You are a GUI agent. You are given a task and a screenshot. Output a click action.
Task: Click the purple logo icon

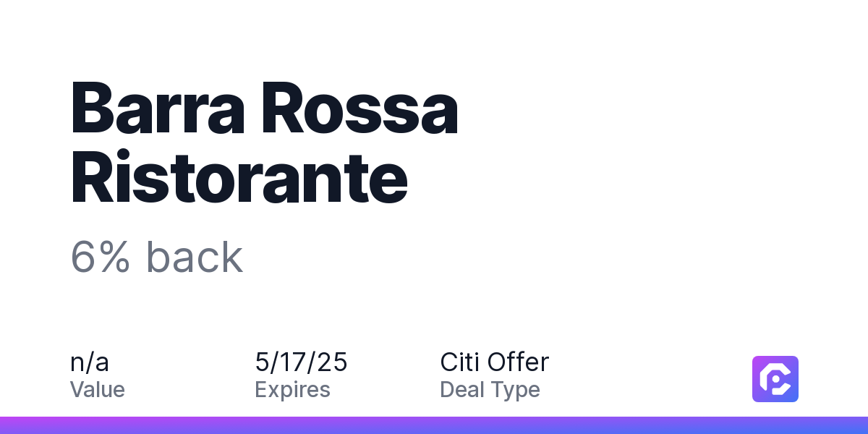click(x=775, y=379)
